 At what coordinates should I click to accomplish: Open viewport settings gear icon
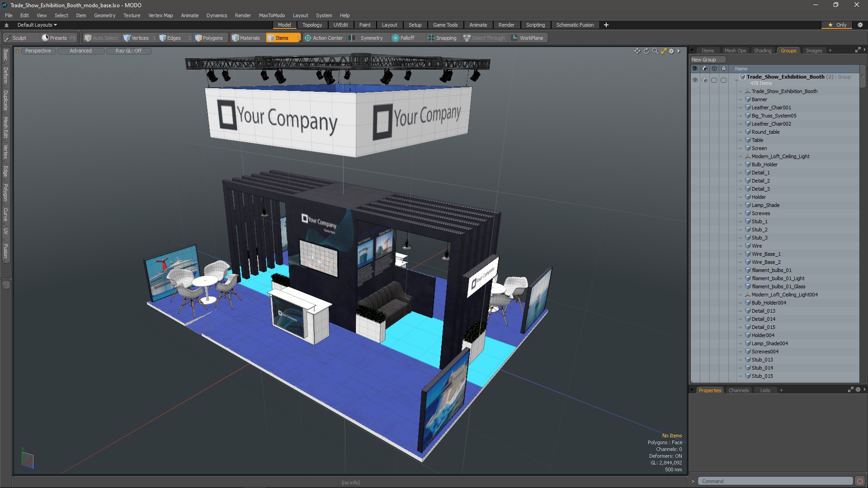[671, 51]
